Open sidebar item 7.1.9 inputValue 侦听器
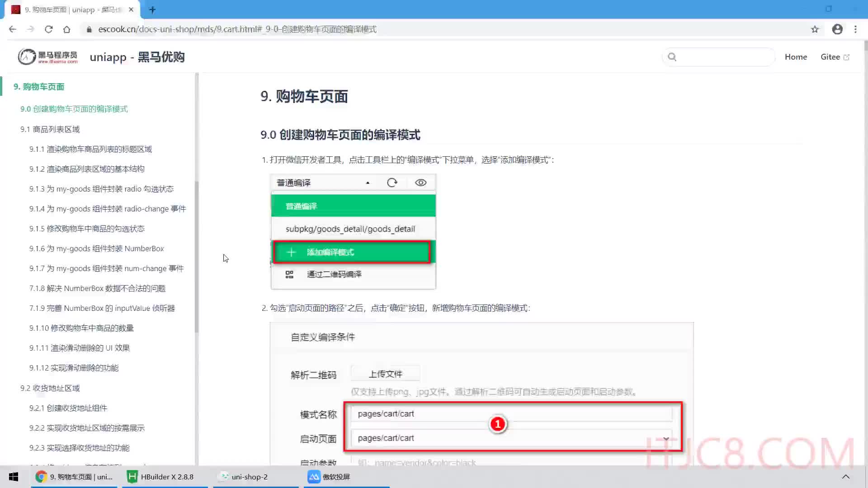Viewport: 868px width, 488px height. [102, 308]
